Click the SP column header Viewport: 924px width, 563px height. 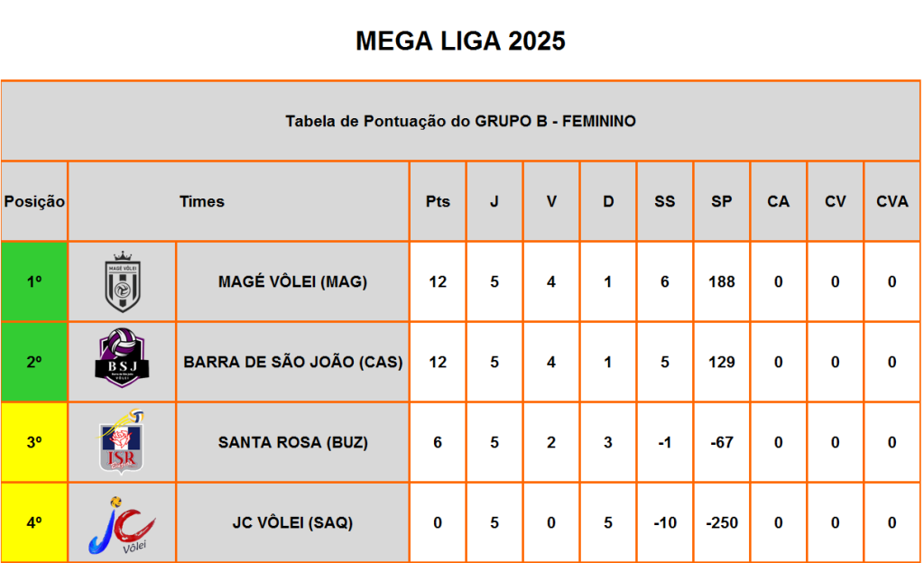click(x=721, y=201)
